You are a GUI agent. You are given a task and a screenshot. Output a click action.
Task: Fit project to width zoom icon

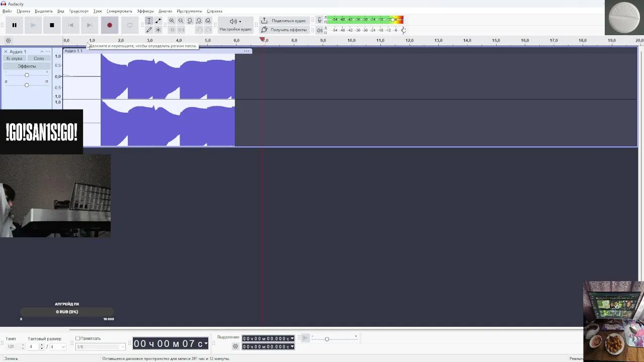coord(199,21)
